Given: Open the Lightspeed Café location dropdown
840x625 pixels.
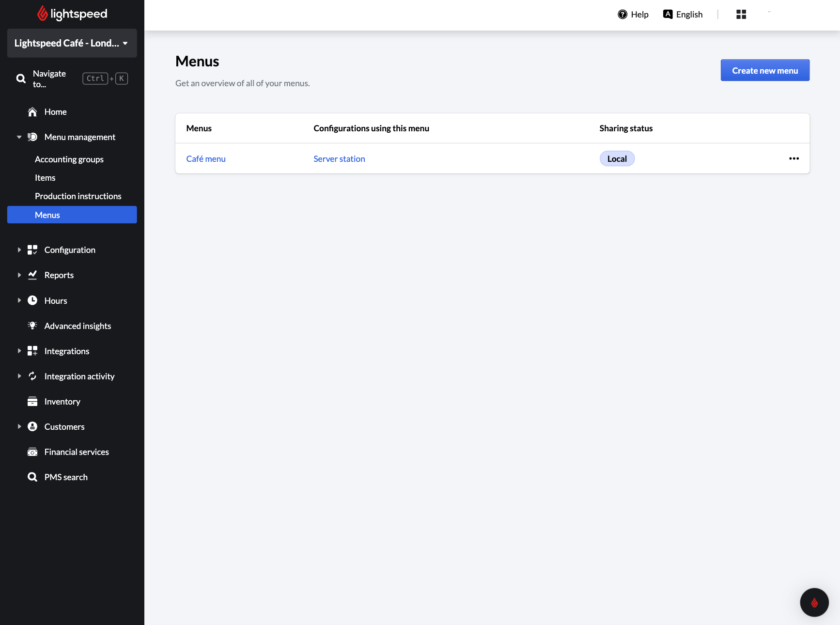Looking at the screenshot, I should (72, 43).
